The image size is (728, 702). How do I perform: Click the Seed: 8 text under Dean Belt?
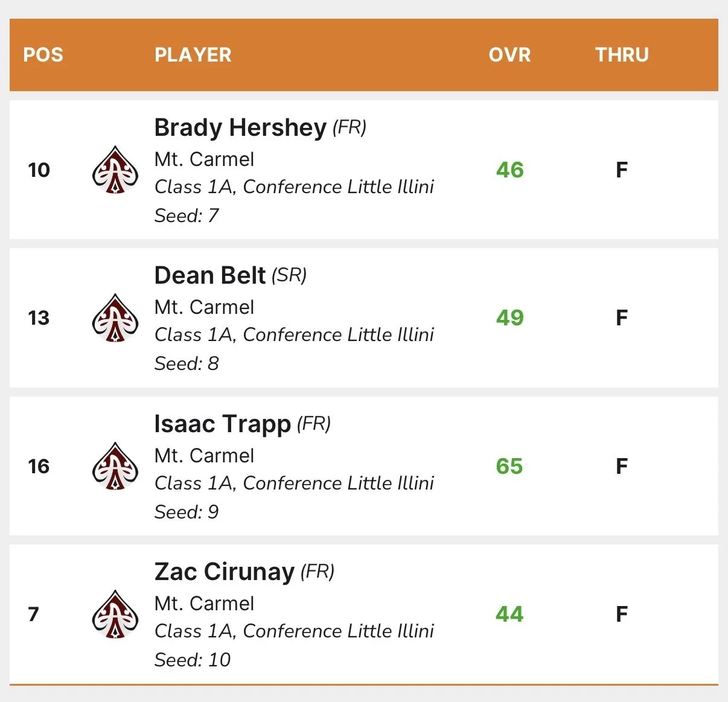pyautogui.click(x=187, y=363)
